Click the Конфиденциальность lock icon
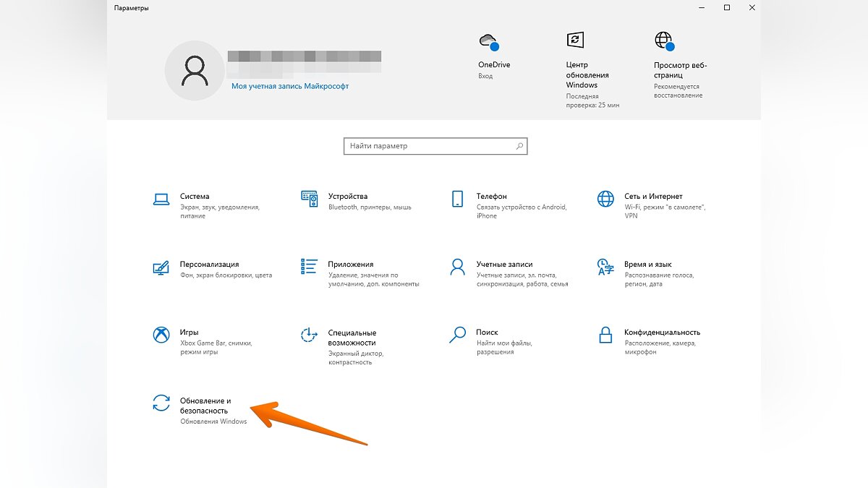 [605, 335]
